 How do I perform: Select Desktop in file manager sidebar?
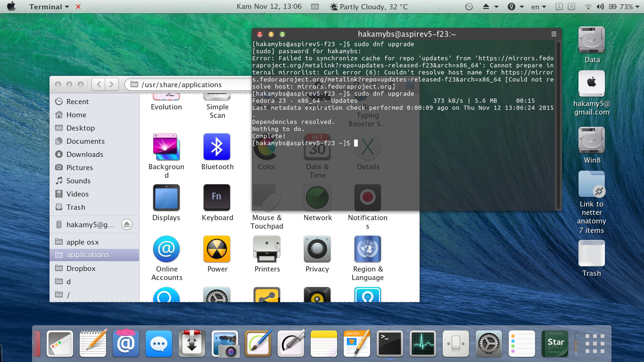point(94,128)
